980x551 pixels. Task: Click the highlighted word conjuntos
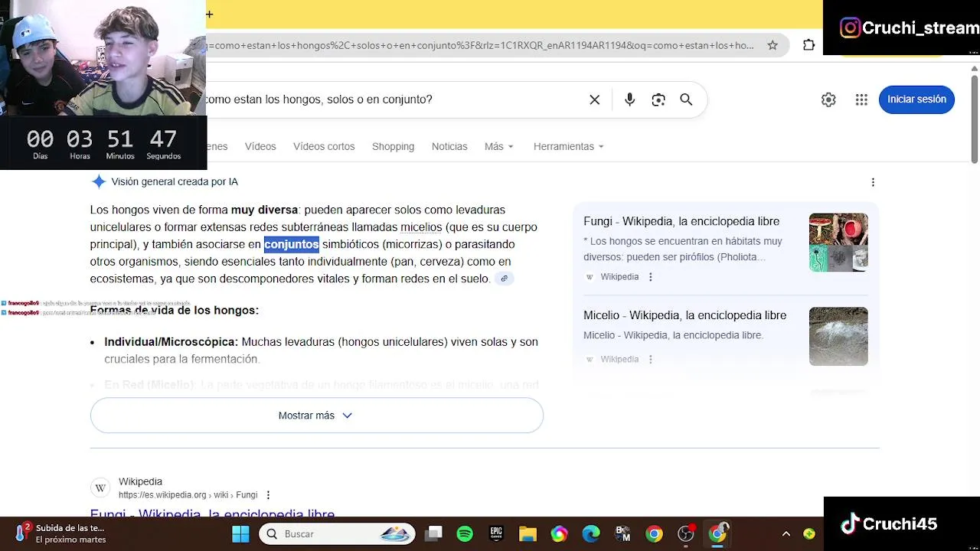[291, 244]
